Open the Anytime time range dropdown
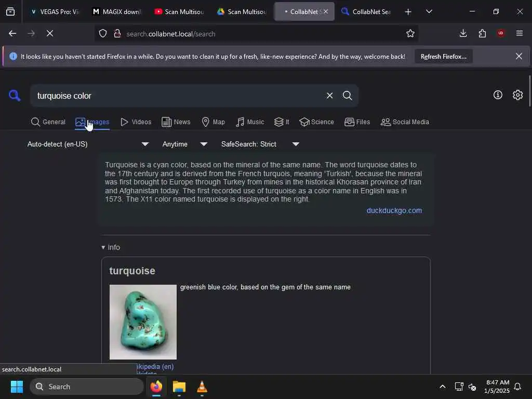Viewport: 532px width, 399px height. click(x=185, y=144)
